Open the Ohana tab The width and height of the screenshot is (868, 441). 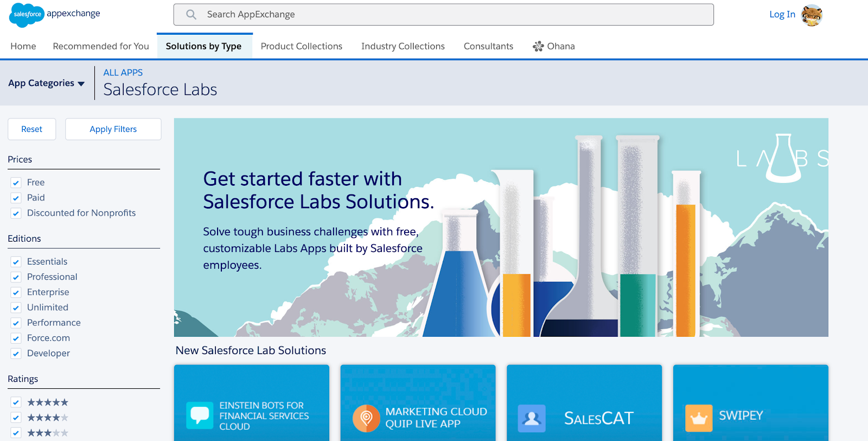[x=554, y=46]
